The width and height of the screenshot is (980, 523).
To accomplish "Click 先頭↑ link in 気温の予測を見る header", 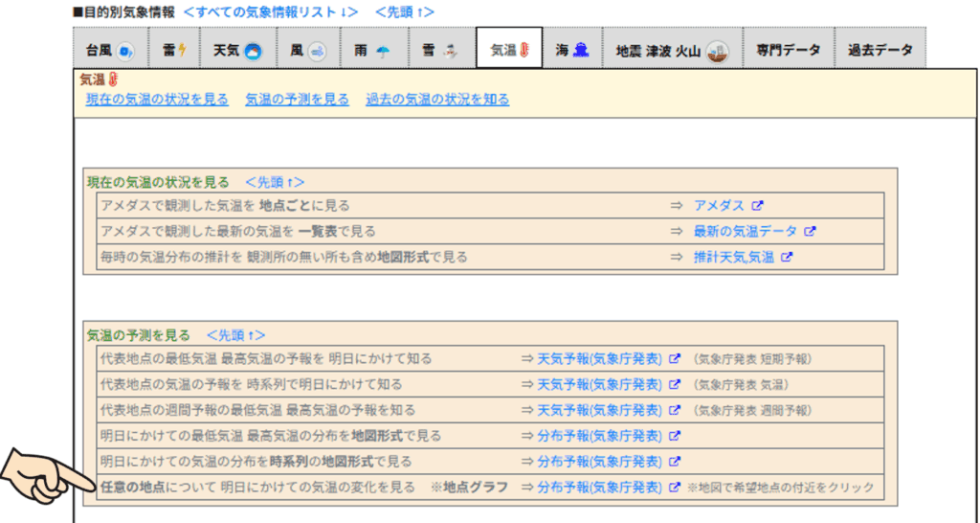I will [235, 335].
